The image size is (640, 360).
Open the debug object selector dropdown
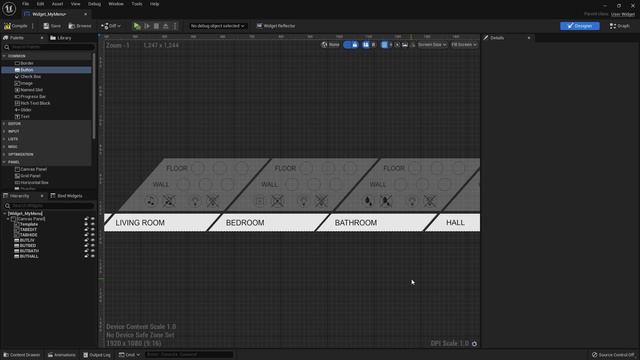[x=217, y=26]
